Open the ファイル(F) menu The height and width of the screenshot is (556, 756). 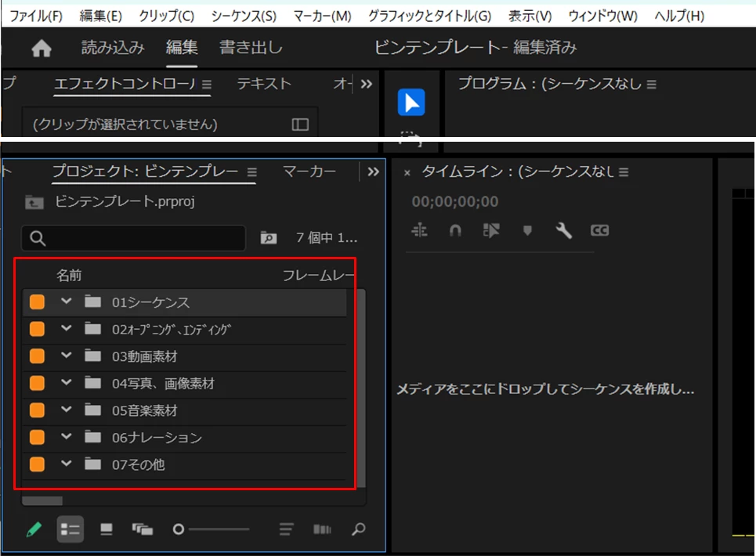(36, 16)
